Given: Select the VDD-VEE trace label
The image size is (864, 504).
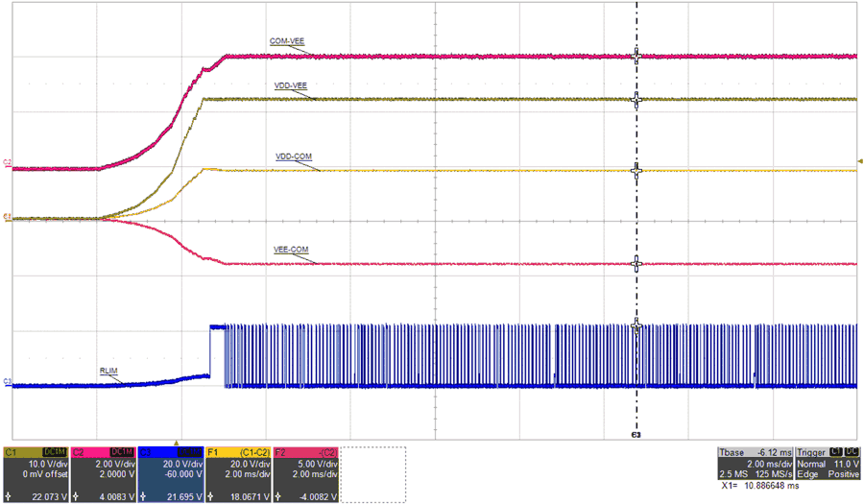Looking at the screenshot, I should coord(290,86).
